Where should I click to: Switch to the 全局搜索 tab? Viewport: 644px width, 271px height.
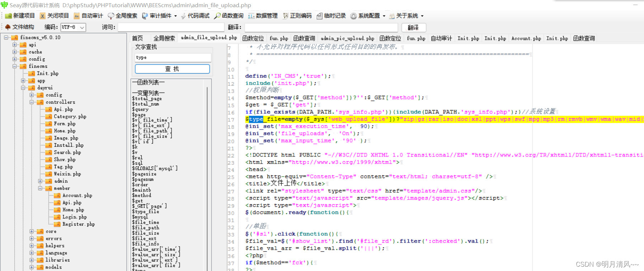point(164,38)
